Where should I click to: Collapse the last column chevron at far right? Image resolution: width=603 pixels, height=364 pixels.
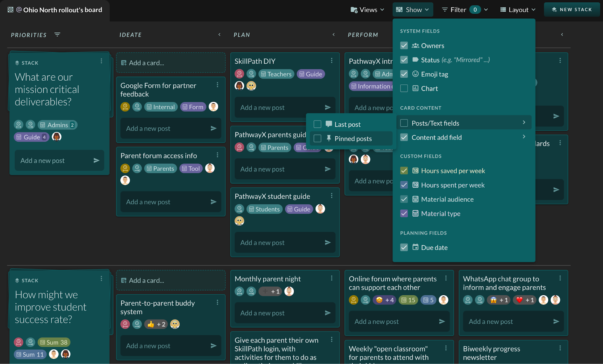(562, 35)
